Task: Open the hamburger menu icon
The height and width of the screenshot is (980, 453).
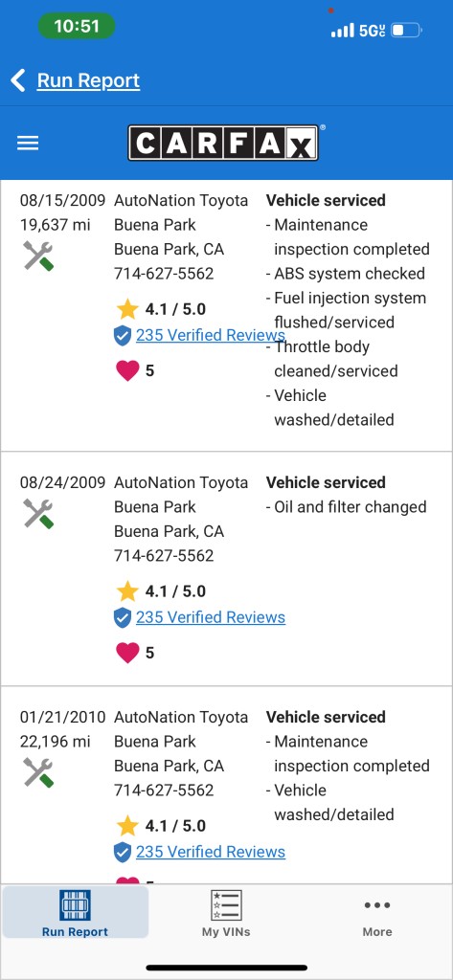Action: (28, 144)
